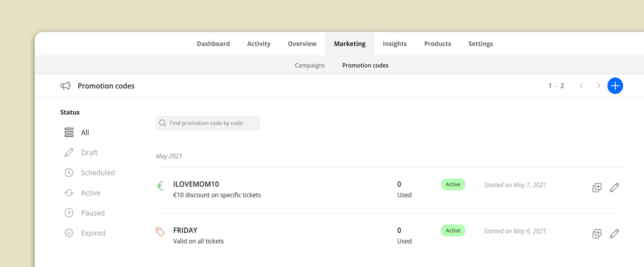
Task: Duplicate the ILOVEMOM10 promotion code
Action: (x=597, y=187)
